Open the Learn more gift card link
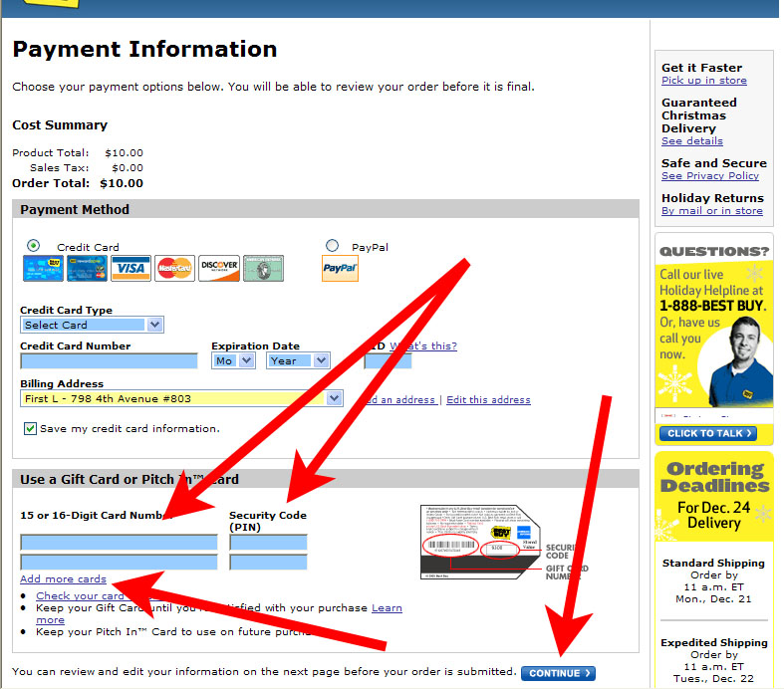The height and width of the screenshot is (689, 784). pos(387,608)
